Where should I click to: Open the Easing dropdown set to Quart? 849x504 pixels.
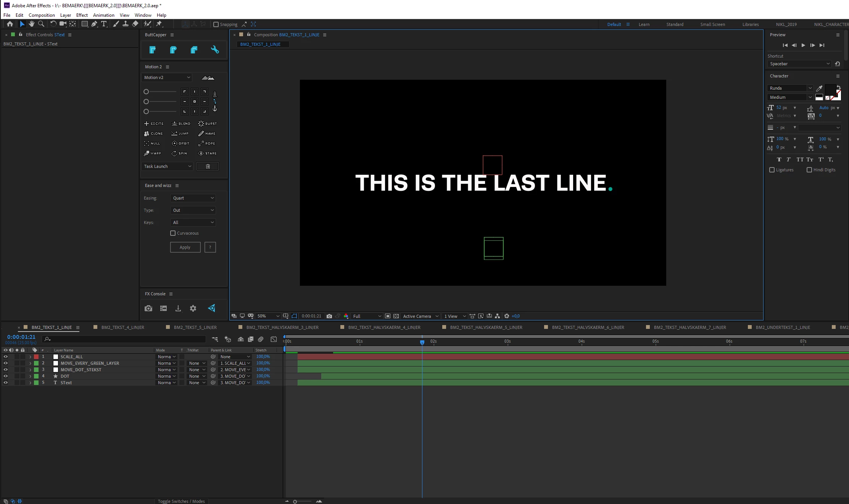click(x=193, y=198)
